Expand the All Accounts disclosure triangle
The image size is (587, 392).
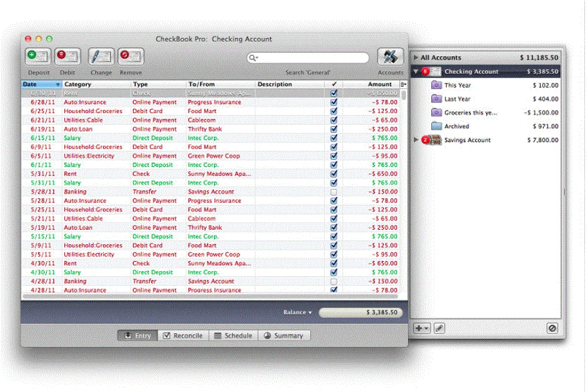point(416,57)
